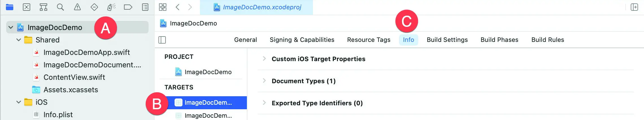Open the Issue navigator warning icon

point(77,7)
